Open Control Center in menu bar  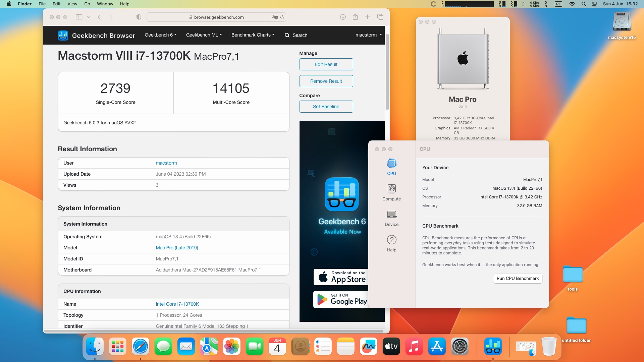(595, 4)
